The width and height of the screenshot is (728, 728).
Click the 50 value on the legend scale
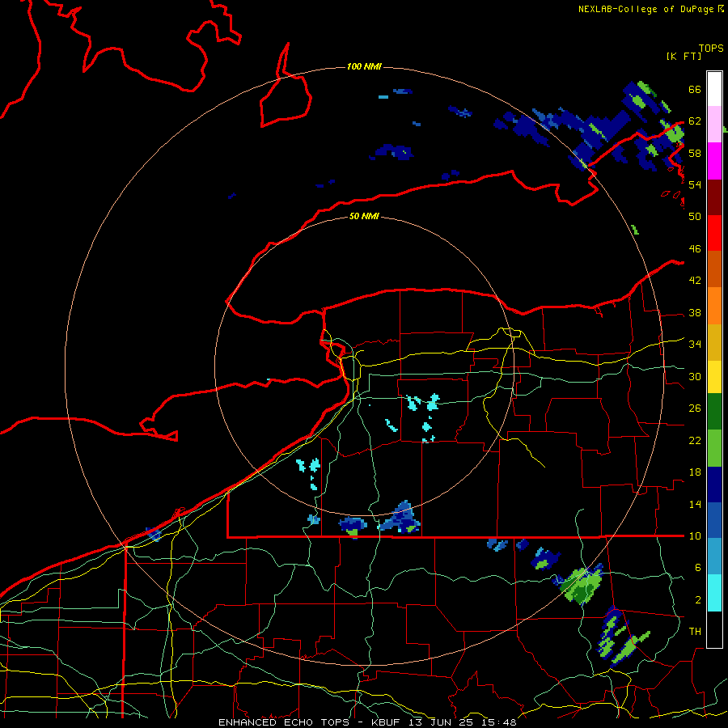click(695, 217)
